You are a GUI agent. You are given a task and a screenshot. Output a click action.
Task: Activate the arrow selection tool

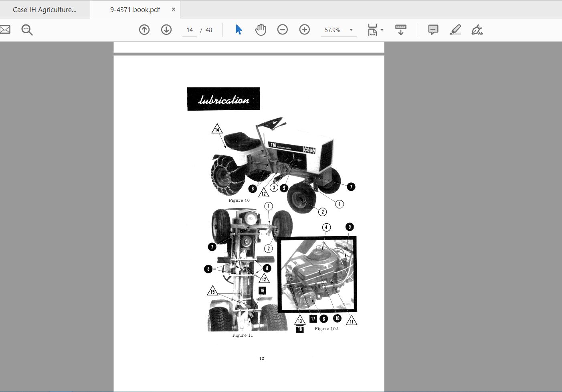(x=239, y=30)
